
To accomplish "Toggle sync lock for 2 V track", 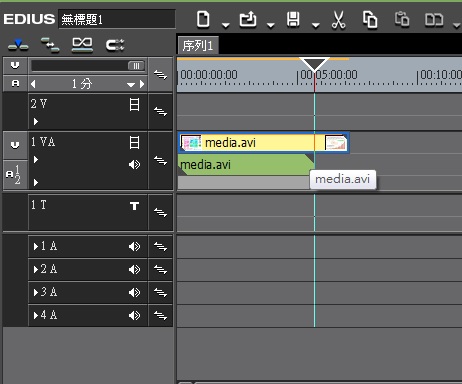I will (x=160, y=111).
